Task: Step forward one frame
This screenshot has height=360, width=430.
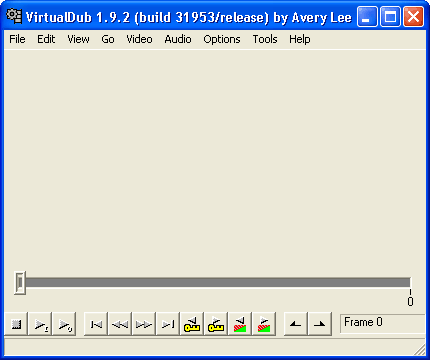Action: (144, 324)
